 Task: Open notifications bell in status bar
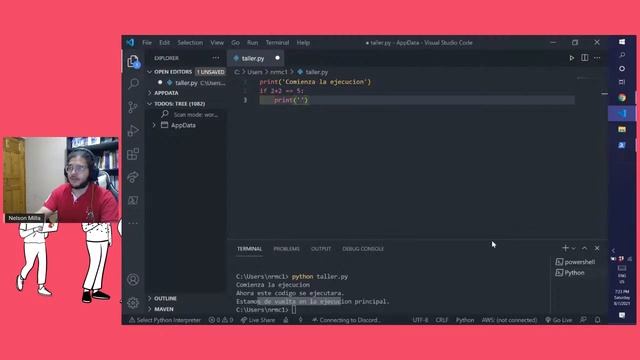(597, 320)
